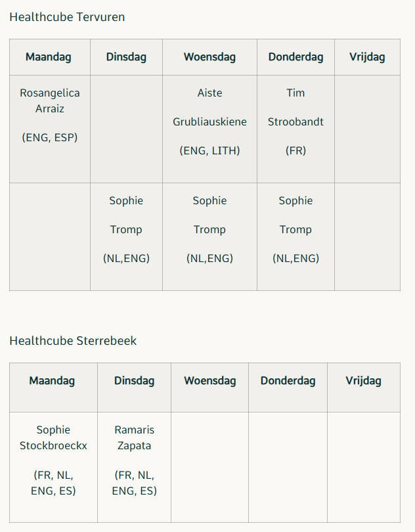Click the Ramaris Zapata cell
The width and height of the screenshot is (415, 532).
[135, 467]
